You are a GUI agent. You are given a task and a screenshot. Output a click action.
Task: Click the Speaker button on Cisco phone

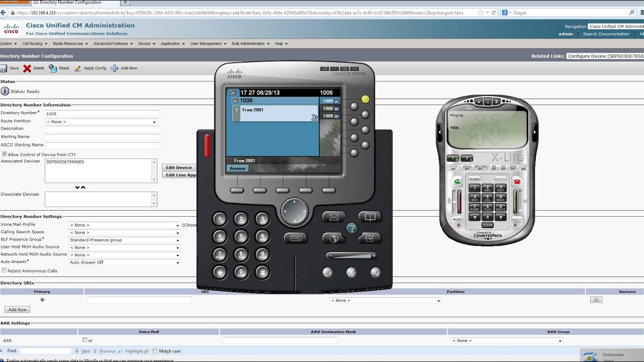(x=375, y=273)
